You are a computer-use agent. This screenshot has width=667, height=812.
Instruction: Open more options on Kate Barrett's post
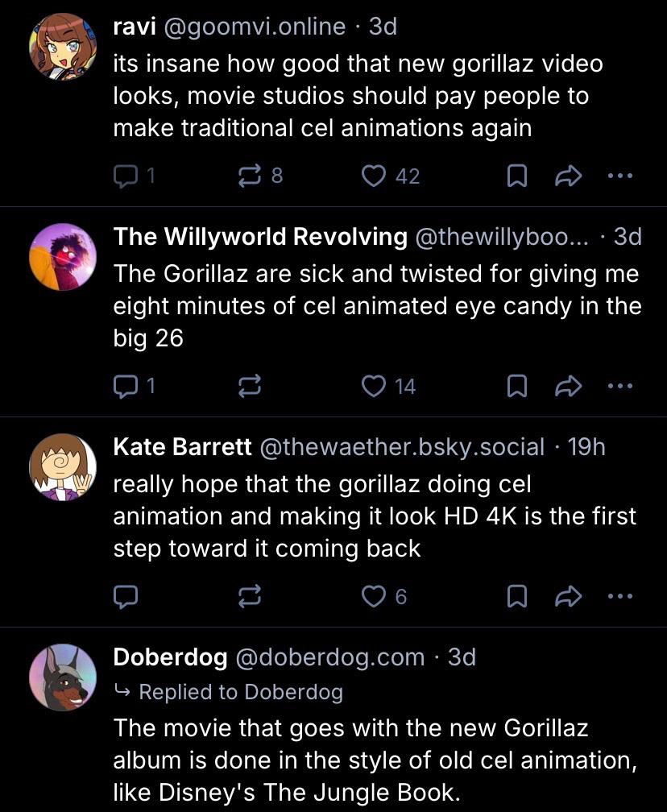coord(620,596)
